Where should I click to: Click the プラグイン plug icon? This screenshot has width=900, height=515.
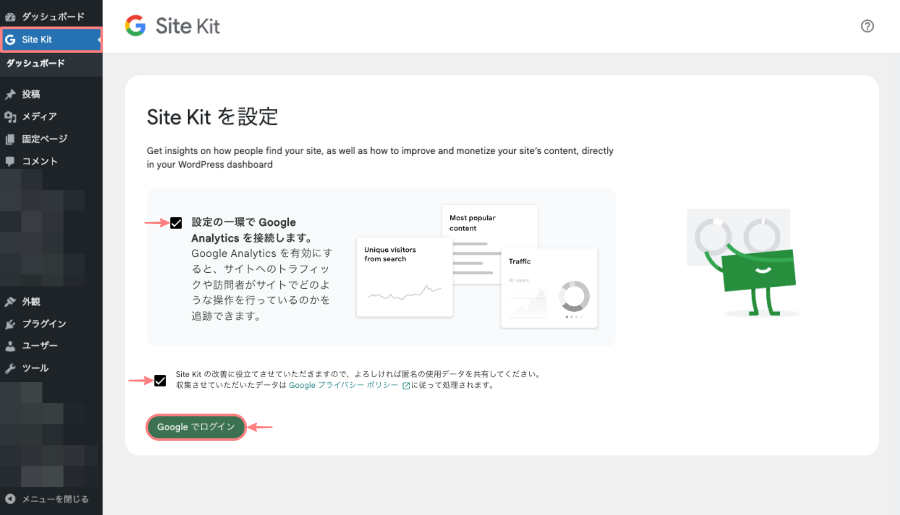click(10, 324)
